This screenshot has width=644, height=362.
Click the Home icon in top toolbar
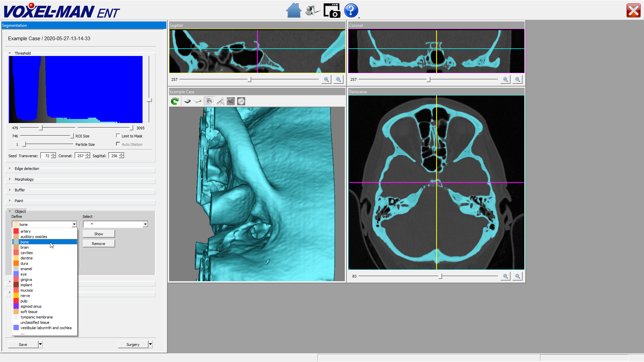coord(293,10)
